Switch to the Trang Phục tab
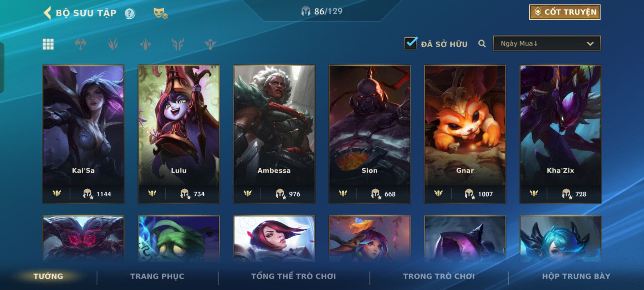Viewport: 644px width, 290px height. (157, 276)
